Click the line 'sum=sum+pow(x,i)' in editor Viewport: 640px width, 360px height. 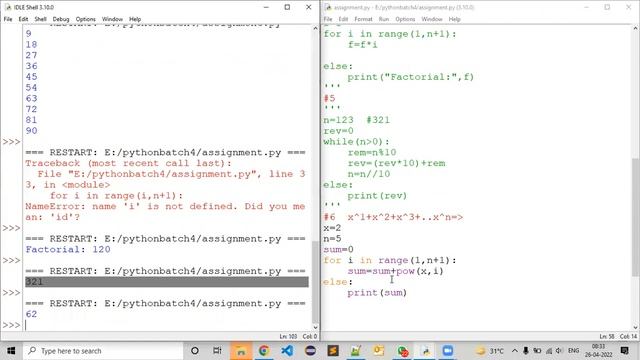point(395,271)
